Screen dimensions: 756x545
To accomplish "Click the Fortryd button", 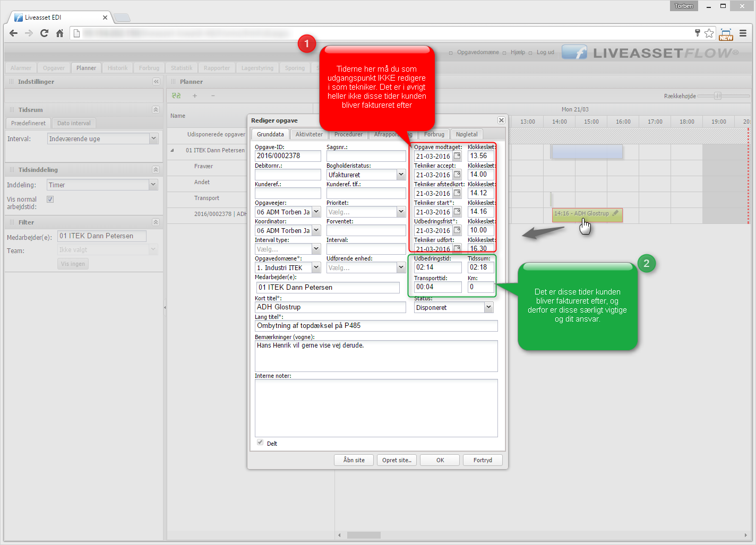I will (x=483, y=460).
